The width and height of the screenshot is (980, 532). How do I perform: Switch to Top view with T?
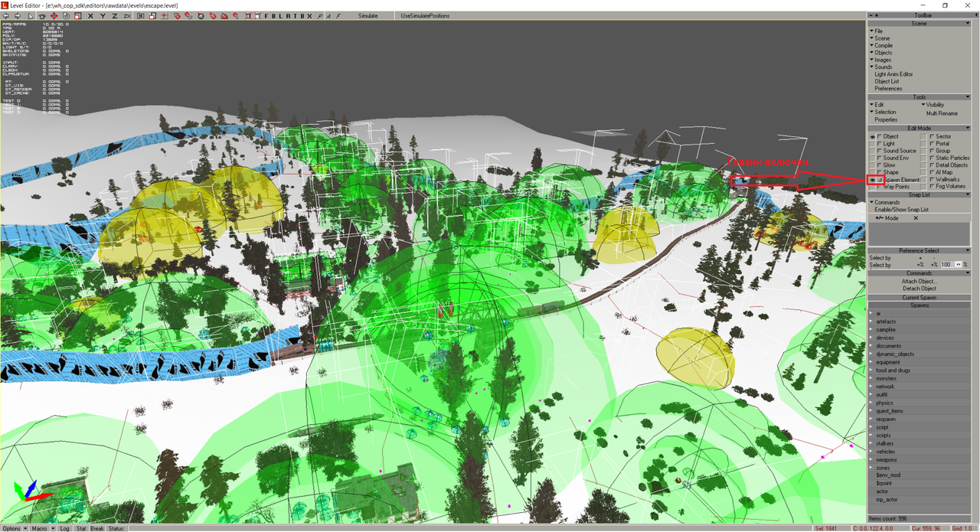[x=295, y=15]
